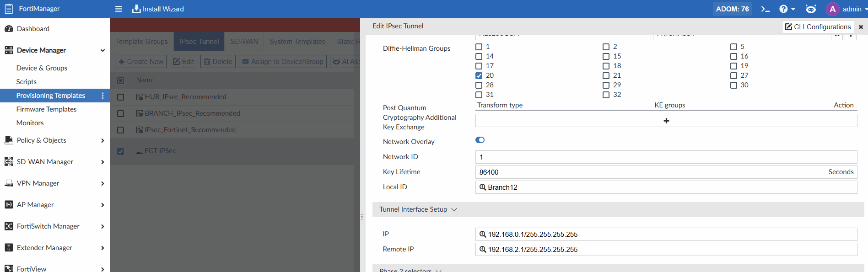
Task: Open Firmware Templates
Action: pyautogui.click(x=46, y=109)
